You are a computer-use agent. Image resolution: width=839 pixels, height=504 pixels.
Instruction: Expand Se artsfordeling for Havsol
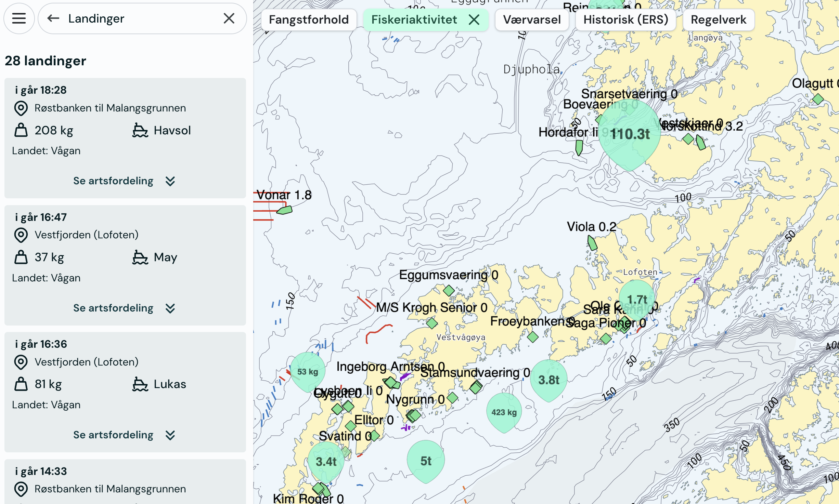click(125, 181)
